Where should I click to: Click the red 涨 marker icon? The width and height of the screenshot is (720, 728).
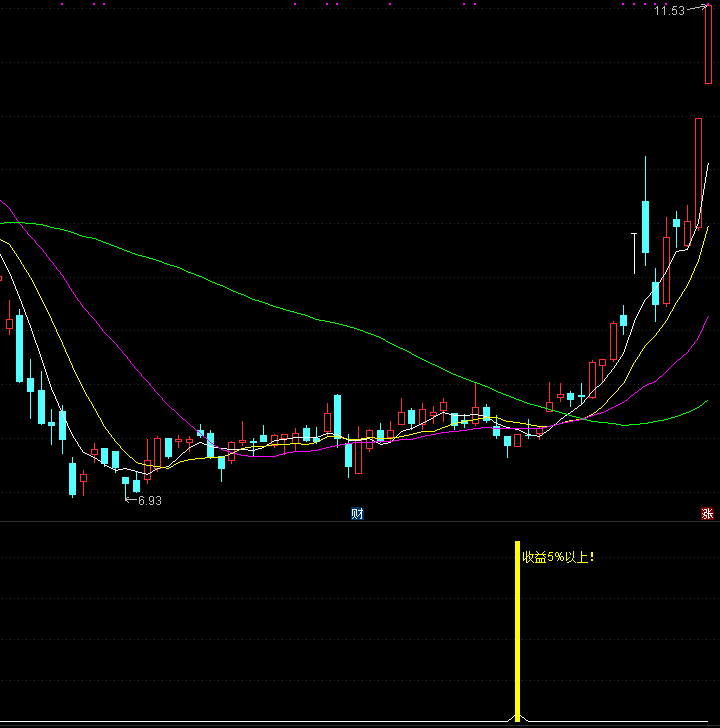click(707, 514)
